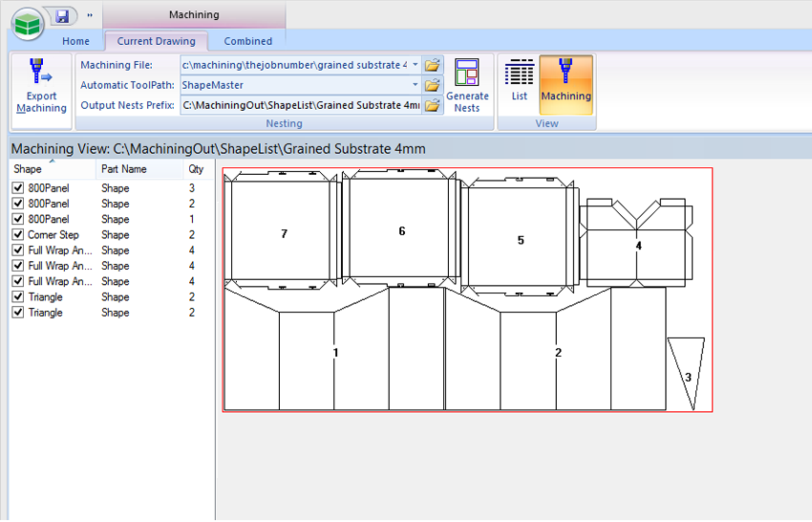Open the Current Drawing tab

157,41
